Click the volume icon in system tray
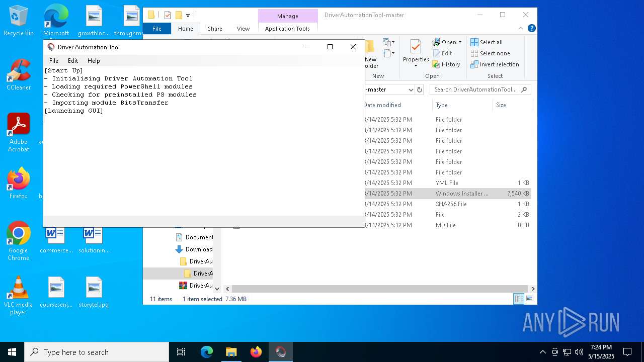Viewport: 644px width, 362px height. coord(579,352)
